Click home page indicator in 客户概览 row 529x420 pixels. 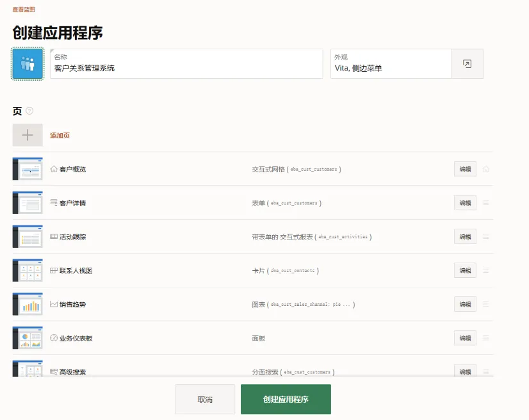click(486, 169)
